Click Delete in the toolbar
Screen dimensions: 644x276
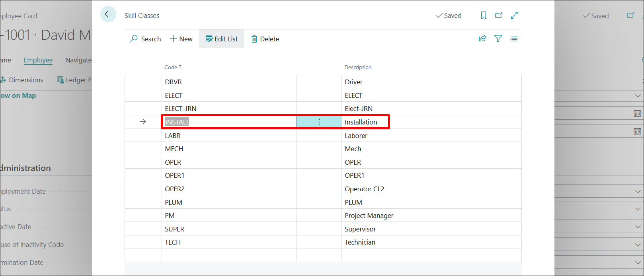[x=265, y=39]
